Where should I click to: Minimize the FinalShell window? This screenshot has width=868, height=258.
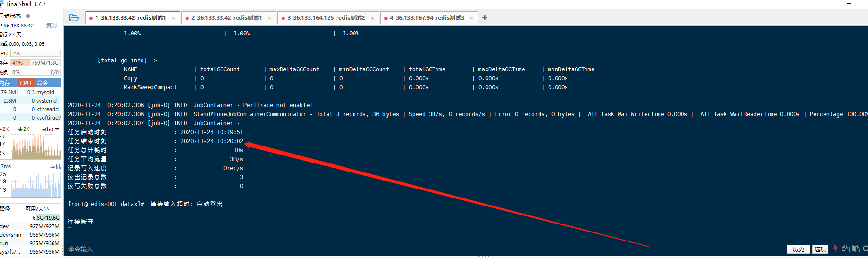pos(849,4)
